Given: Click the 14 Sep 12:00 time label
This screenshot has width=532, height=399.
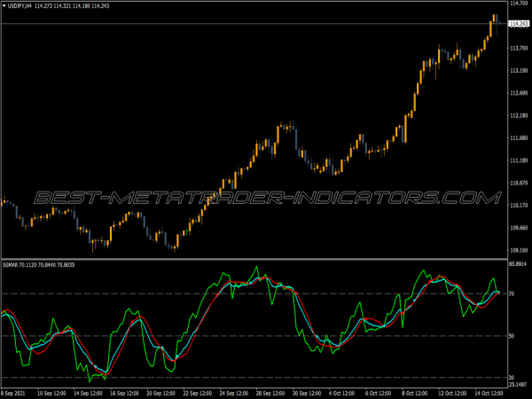Looking at the screenshot, I should 88,394.
